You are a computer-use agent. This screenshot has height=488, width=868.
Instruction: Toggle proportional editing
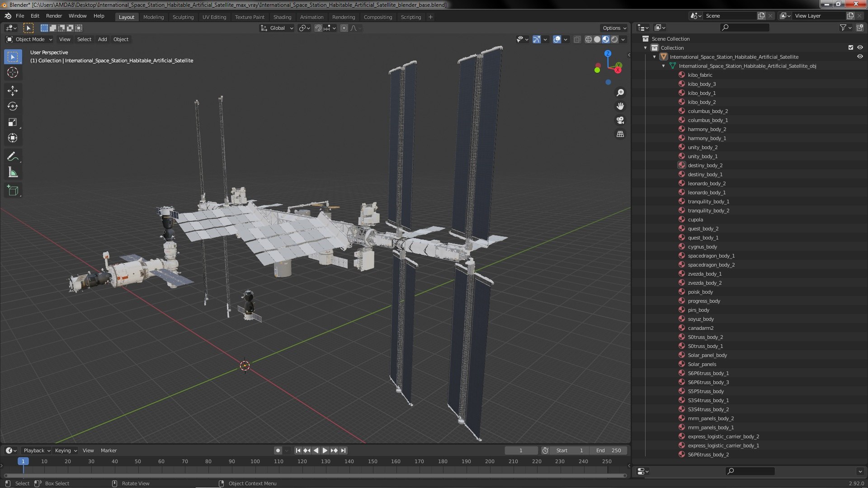(344, 28)
